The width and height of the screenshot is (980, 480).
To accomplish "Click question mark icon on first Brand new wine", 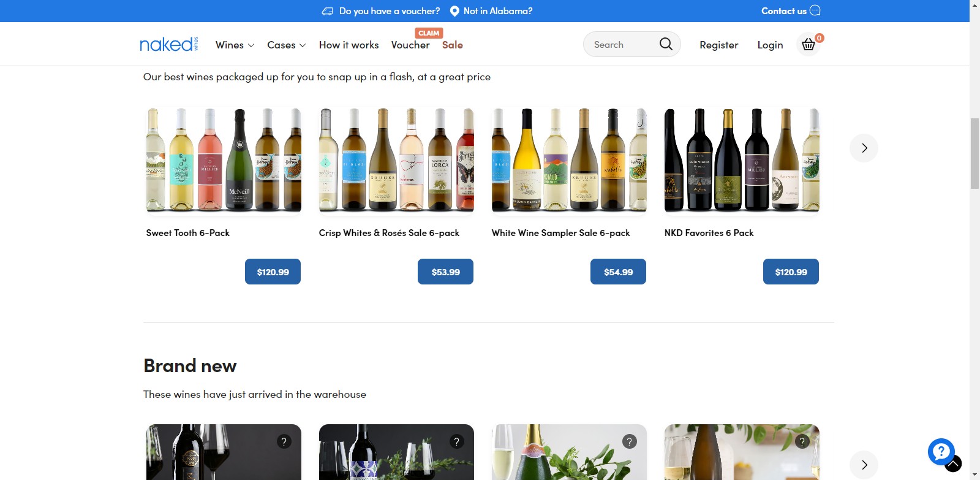I will 284,441.
